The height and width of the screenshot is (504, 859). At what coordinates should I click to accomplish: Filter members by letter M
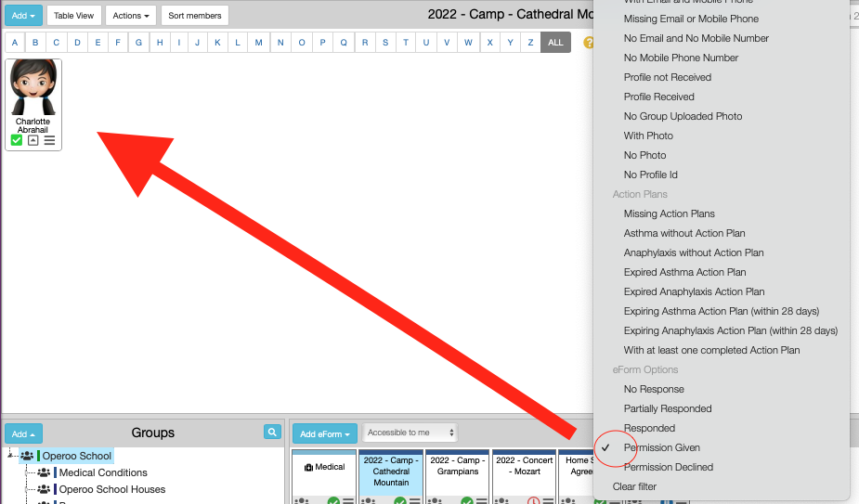tap(258, 43)
